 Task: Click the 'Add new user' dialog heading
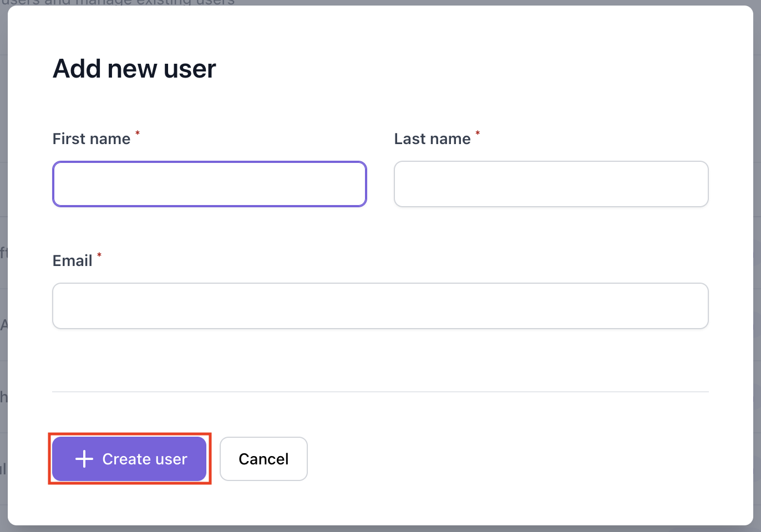coord(134,69)
